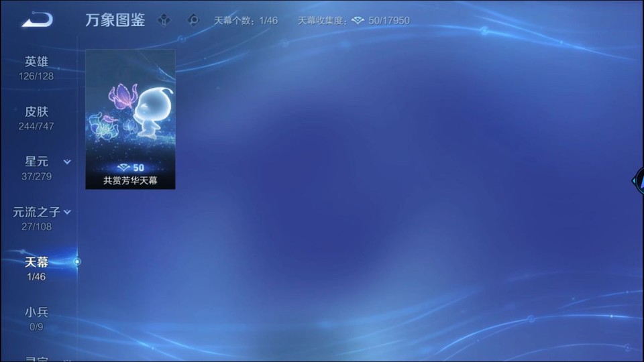Image resolution: width=644 pixels, height=362 pixels.
Task: Expand the 元流之子 category chevron
Action: coord(67,213)
